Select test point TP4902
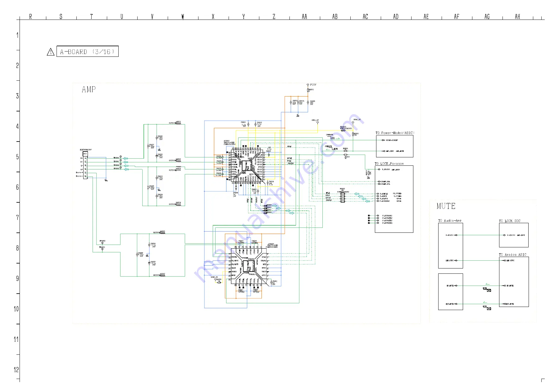Viewport: 555px width, 392px height. click(x=121, y=165)
